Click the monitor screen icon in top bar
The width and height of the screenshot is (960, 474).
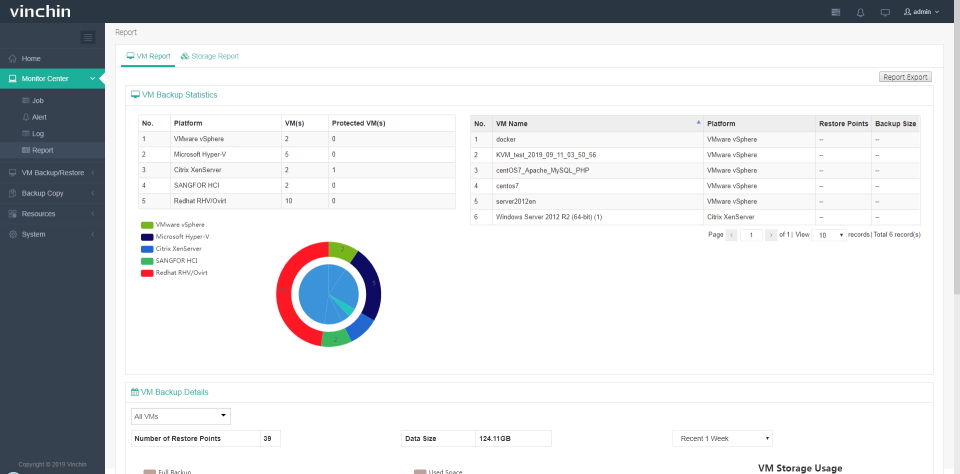click(x=885, y=12)
